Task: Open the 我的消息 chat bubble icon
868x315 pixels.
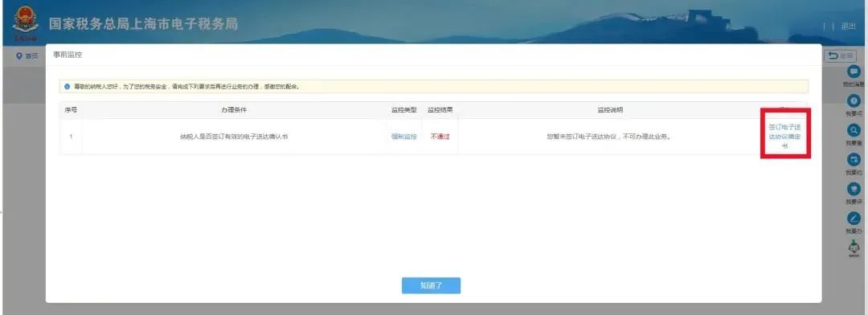Action: pos(854,72)
